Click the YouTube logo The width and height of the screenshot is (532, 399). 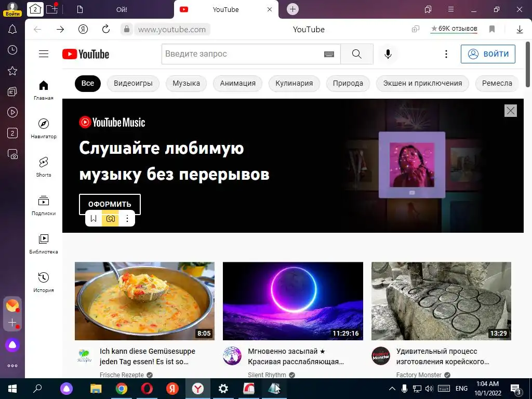(x=86, y=54)
